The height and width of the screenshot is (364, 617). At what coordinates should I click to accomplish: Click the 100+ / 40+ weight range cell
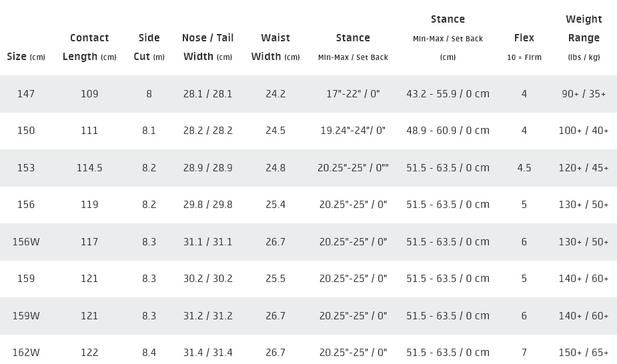584,131
